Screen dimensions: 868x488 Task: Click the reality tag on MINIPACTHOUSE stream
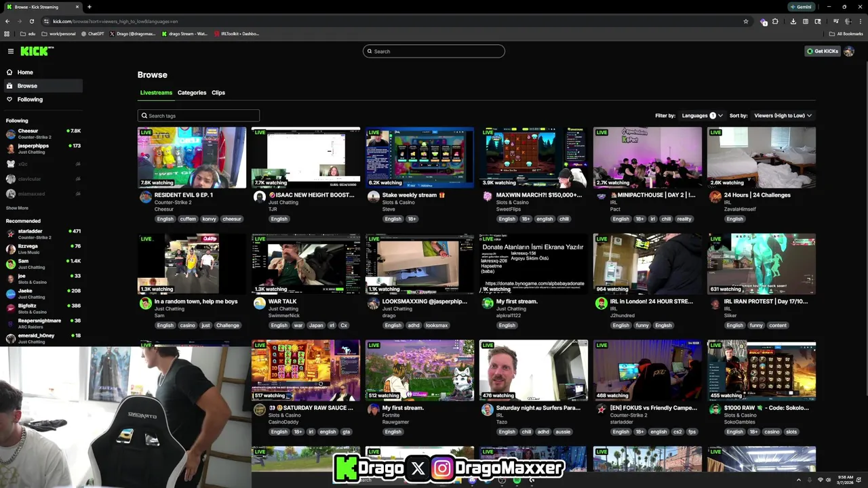point(684,219)
